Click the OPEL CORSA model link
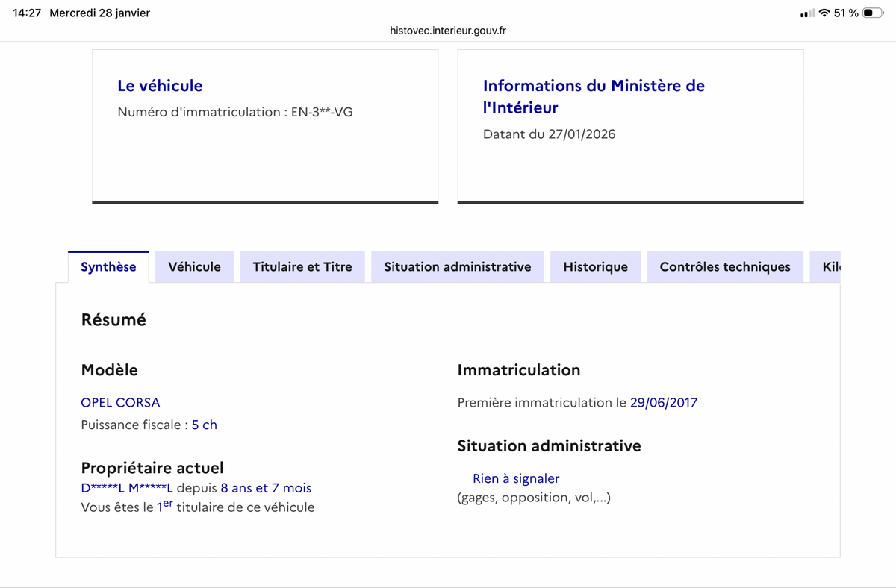This screenshot has width=896, height=588. 120,402
